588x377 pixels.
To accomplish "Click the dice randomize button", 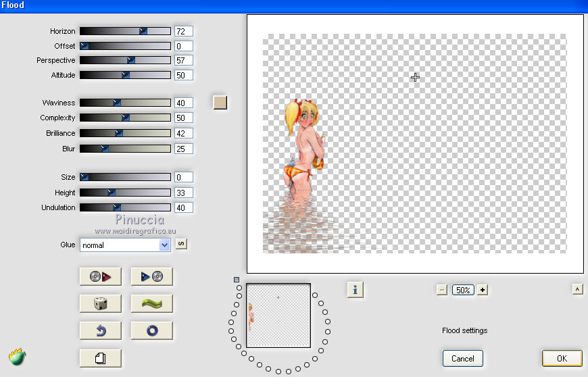I will pos(101,303).
